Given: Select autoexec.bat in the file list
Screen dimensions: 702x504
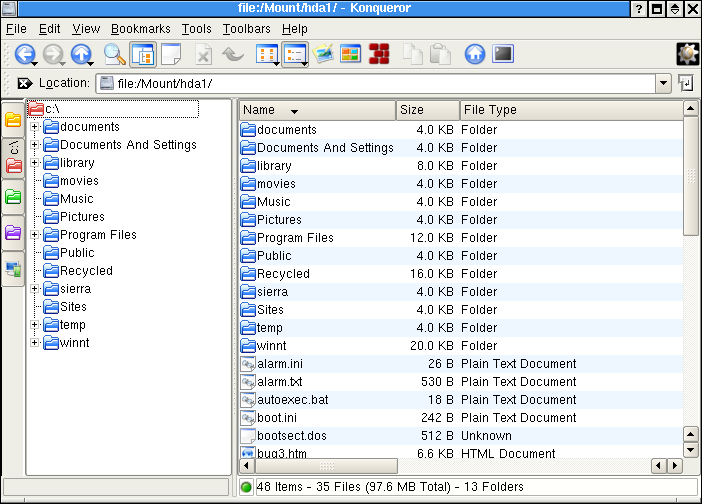Looking at the screenshot, I should [x=284, y=400].
